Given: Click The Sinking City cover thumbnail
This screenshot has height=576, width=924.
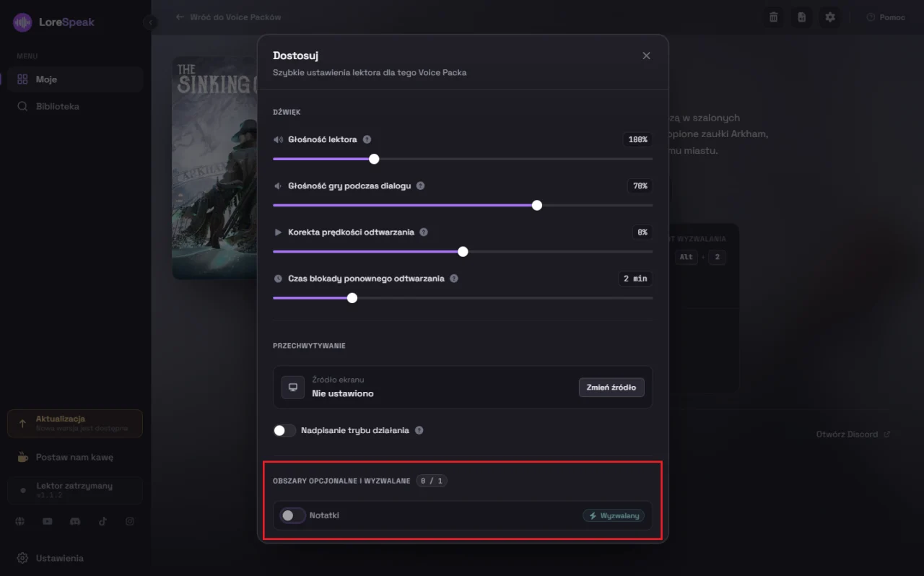Looking at the screenshot, I should [x=215, y=167].
